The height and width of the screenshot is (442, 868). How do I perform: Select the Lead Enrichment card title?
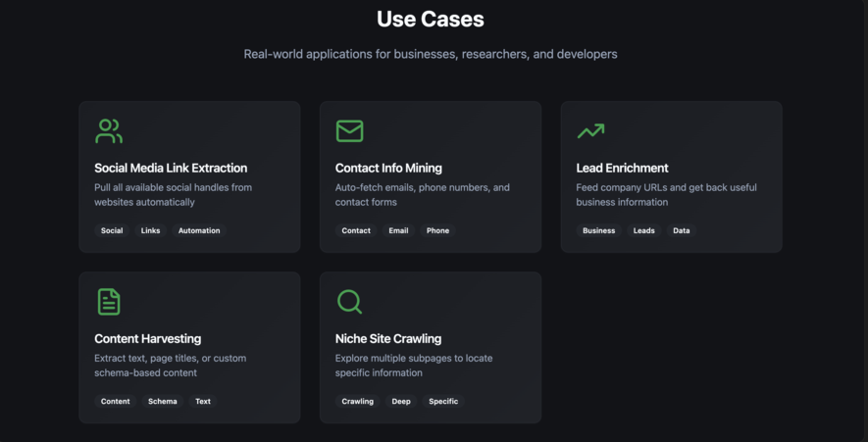(x=622, y=168)
